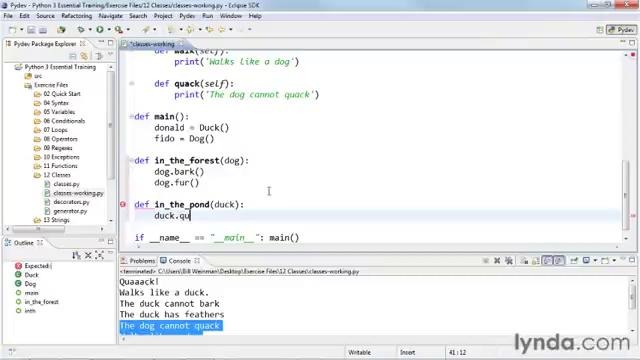Viewport: 640px width, 360px height.
Task: Switch to the Console tab
Action: [180, 260]
